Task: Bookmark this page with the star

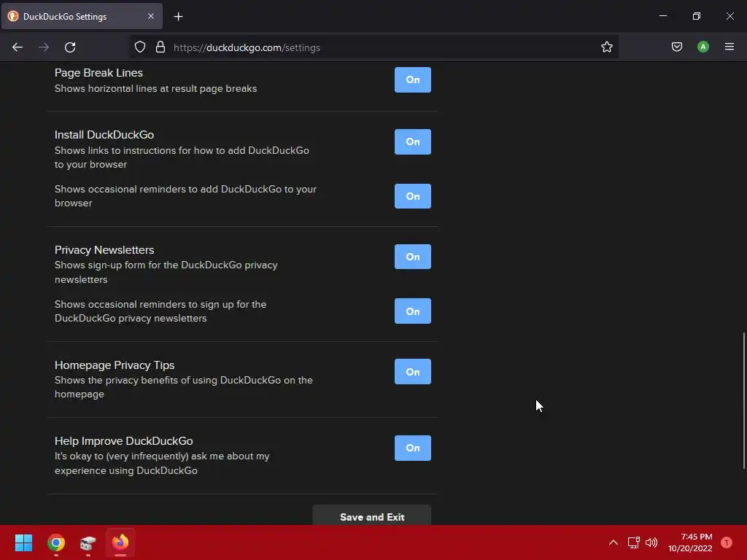Action: 606,47
